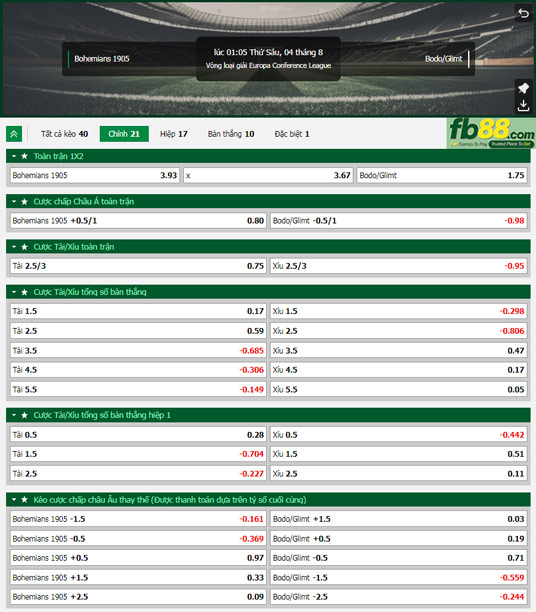Select Bohemians 1905 +1.5 at 0.33
Image resolution: width=536 pixels, height=612 pixels.
138,577
